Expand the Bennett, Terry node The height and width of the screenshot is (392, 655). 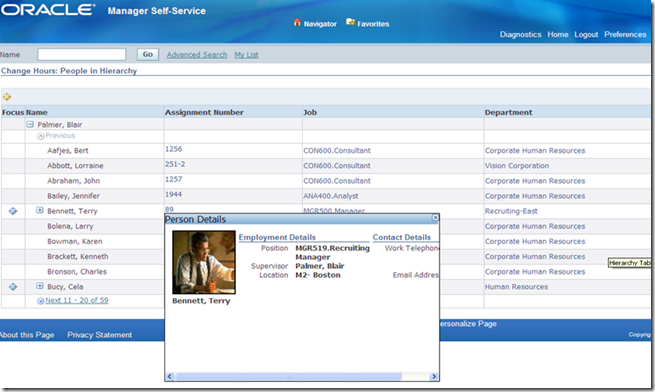[40, 210]
